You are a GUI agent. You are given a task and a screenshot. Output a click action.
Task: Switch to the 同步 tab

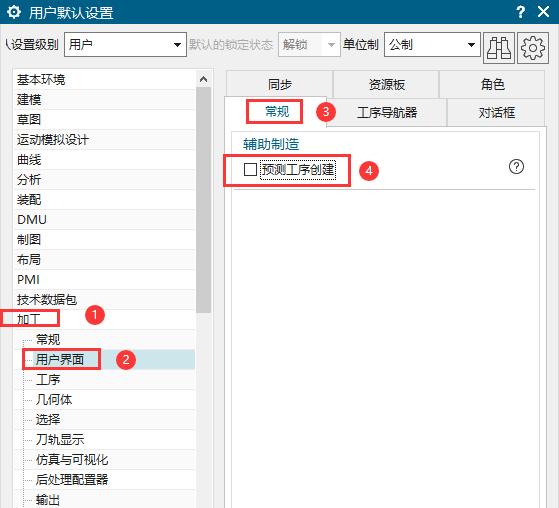(280, 84)
